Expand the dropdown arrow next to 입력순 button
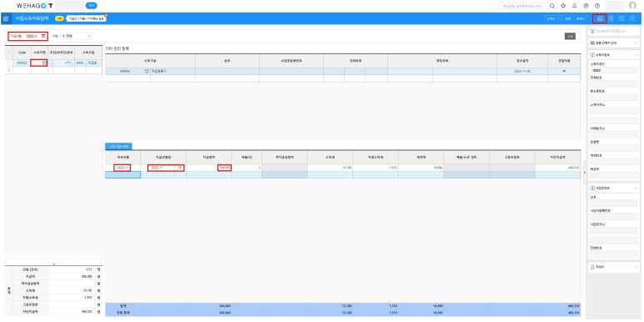 pyautogui.click(x=559, y=18)
